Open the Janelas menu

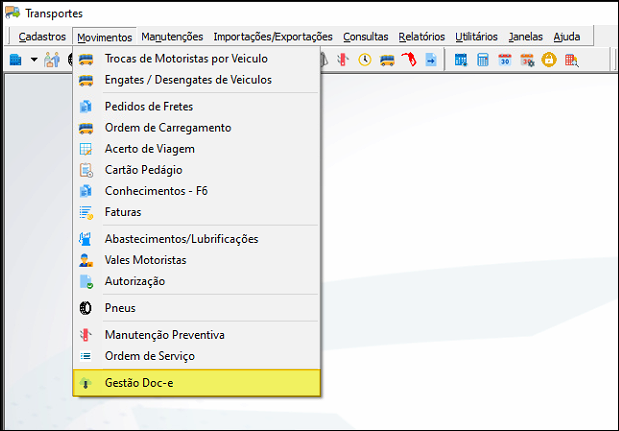point(525,37)
